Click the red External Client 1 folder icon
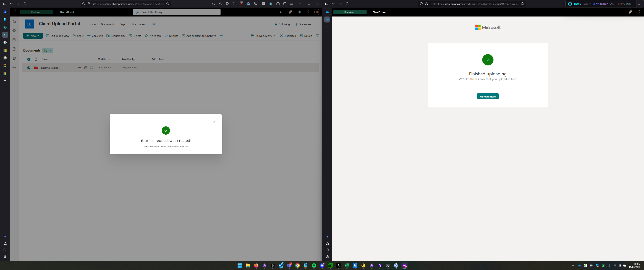Screen dimensions: 644x270 pyautogui.click(x=36, y=68)
